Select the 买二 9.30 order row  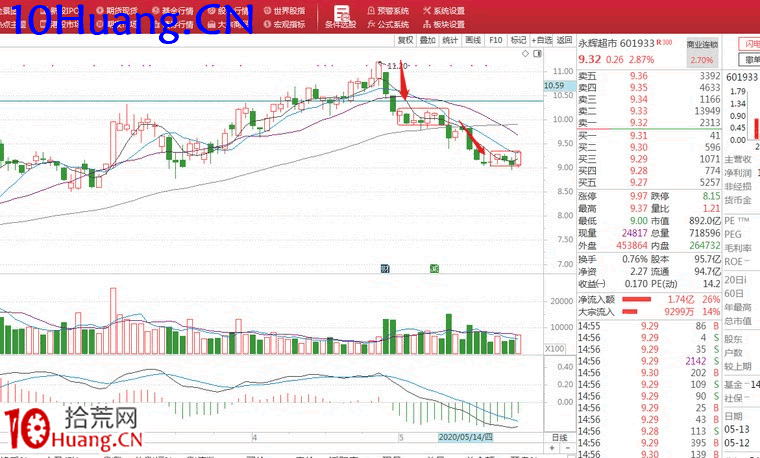coord(649,147)
